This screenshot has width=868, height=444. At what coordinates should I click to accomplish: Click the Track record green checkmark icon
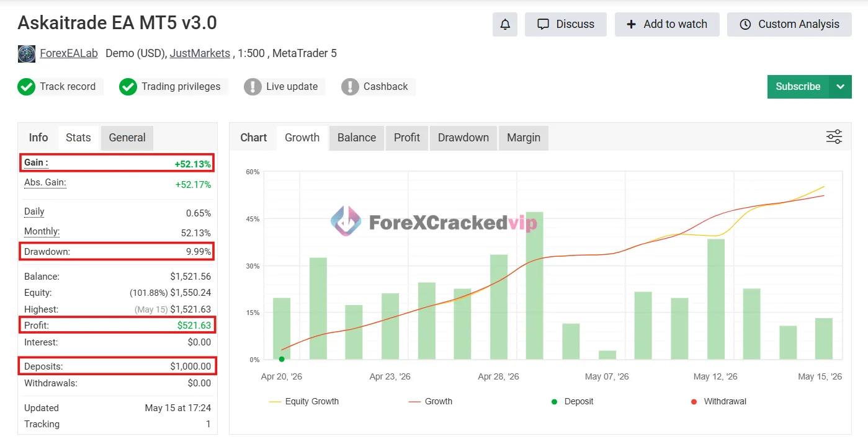[26, 87]
